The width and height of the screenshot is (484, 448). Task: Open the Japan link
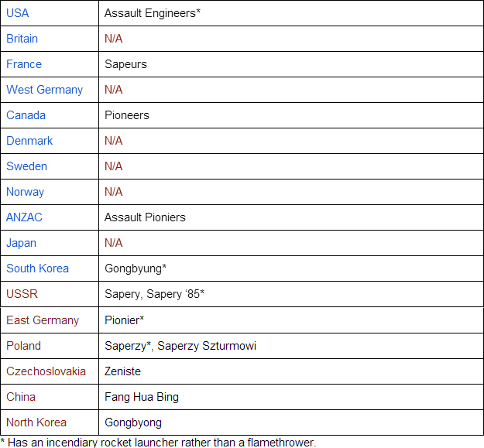click(x=21, y=243)
